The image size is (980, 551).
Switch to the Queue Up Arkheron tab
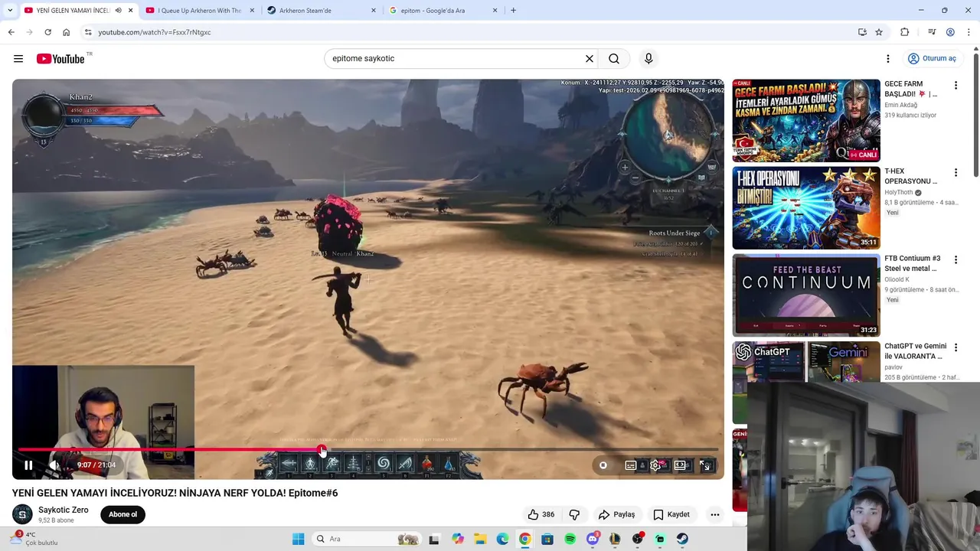(x=199, y=11)
